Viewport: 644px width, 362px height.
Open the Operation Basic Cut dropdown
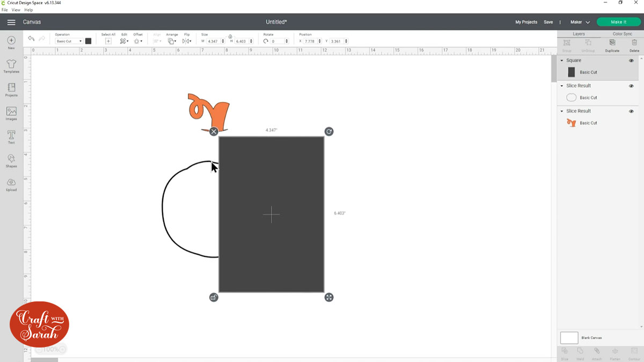(x=69, y=41)
